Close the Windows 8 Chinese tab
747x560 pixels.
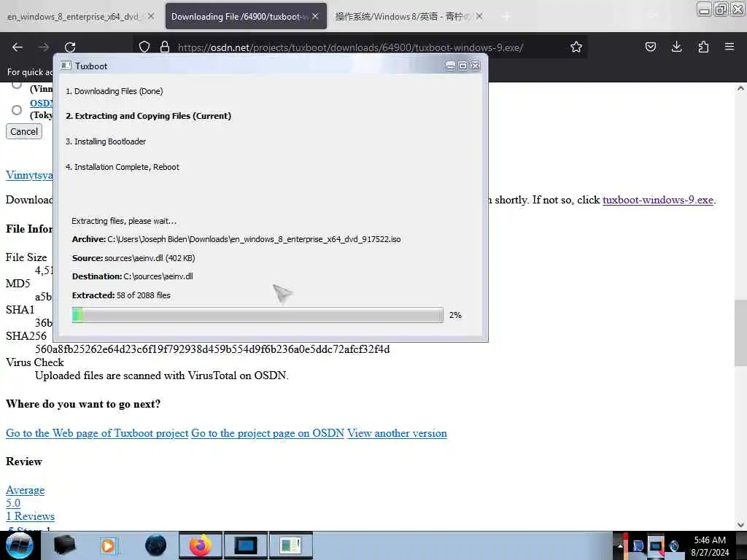(479, 16)
